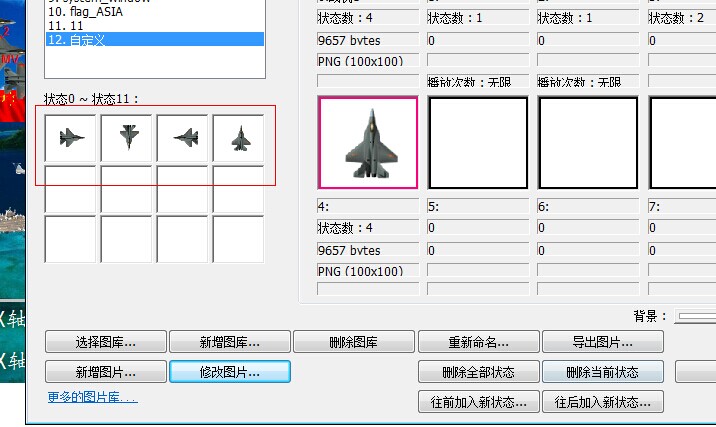Select the left-facing jet state thumbnail
Screen dimensions: 716x427
click(x=183, y=138)
